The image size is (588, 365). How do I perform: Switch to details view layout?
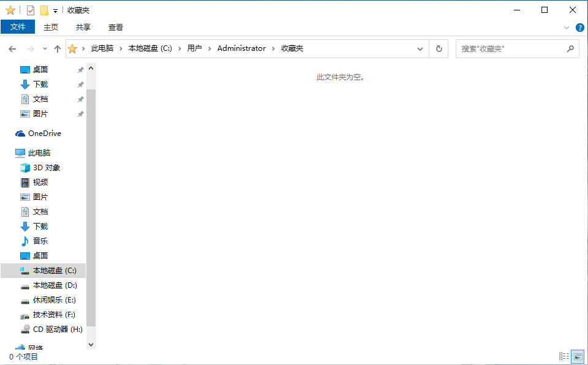point(564,356)
